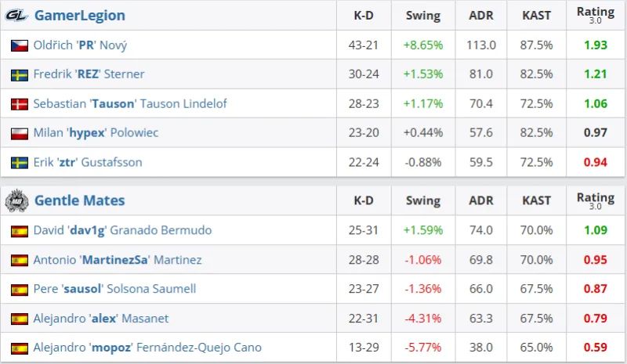This screenshot has height=364, width=627.
Task: Click the Polish flag beside Milan Polowiec
Action: 20,133
